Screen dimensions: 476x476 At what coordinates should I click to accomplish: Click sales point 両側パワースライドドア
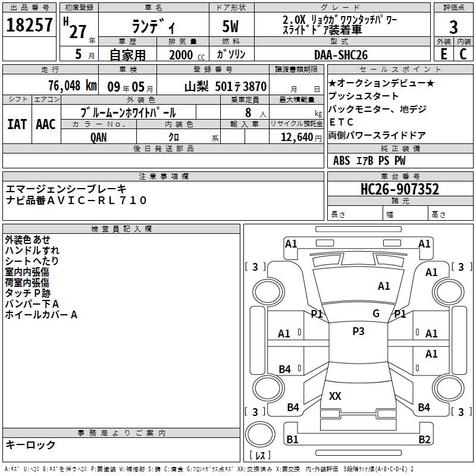[377, 135]
